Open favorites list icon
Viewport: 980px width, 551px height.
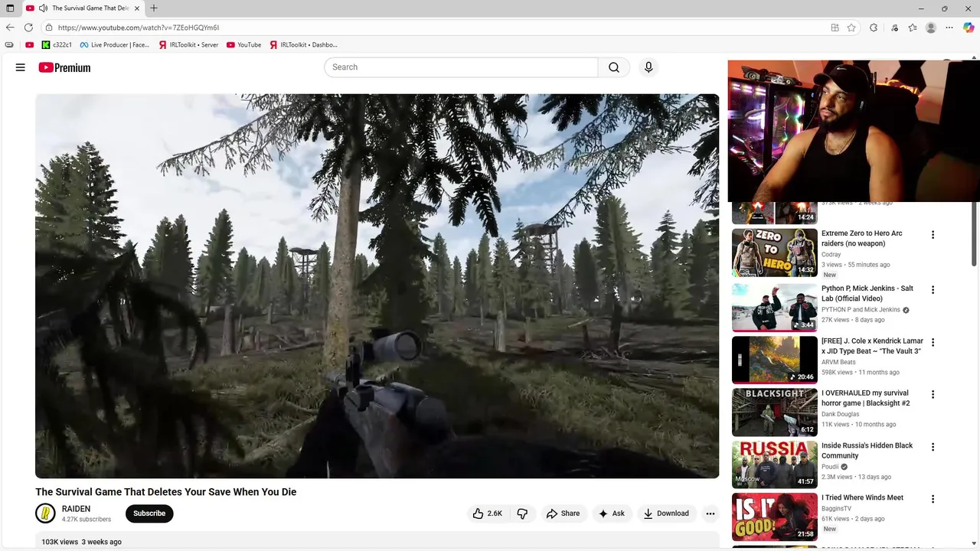pos(913,28)
